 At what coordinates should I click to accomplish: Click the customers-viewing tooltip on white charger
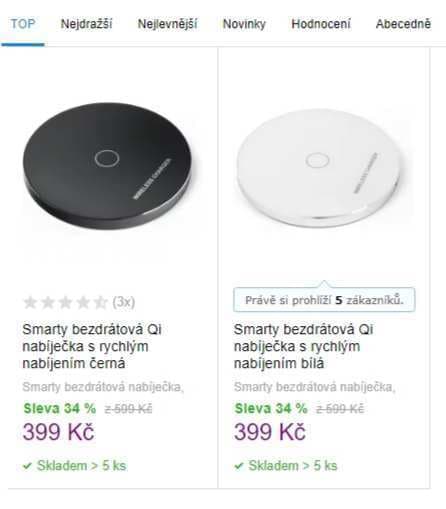tap(324, 300)
